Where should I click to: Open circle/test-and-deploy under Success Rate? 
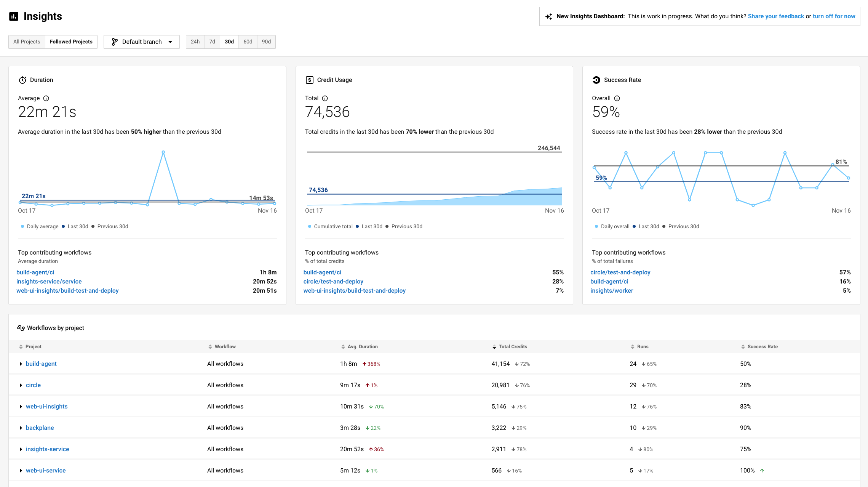click(620, 272)
